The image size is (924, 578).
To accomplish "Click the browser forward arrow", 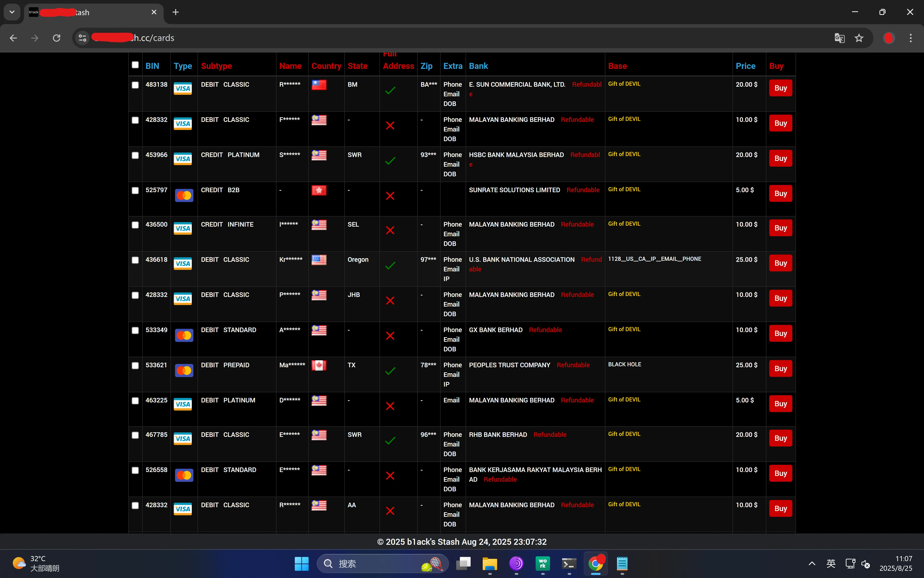I will pyautogui.click(x=35, y=38).
